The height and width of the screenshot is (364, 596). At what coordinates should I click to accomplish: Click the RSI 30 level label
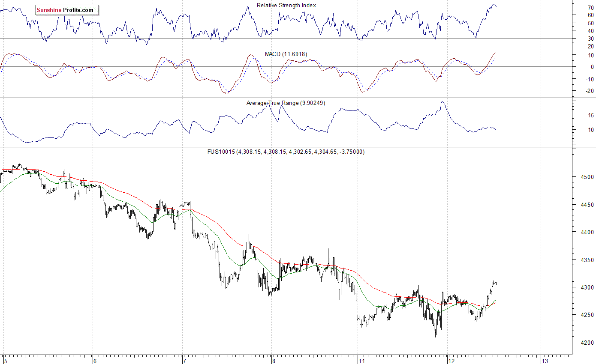click(590, 39)
